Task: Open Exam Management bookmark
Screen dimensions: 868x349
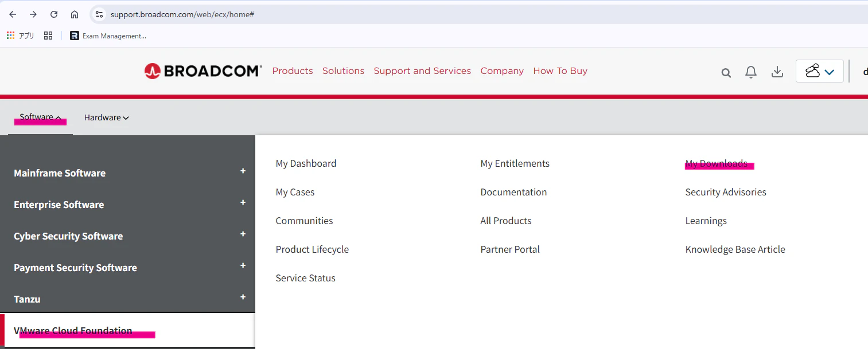Action: (108, 36)
